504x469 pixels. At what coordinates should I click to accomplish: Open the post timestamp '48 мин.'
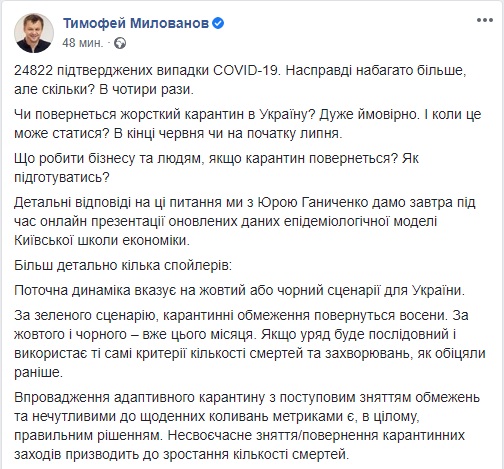tap(83, 43)
